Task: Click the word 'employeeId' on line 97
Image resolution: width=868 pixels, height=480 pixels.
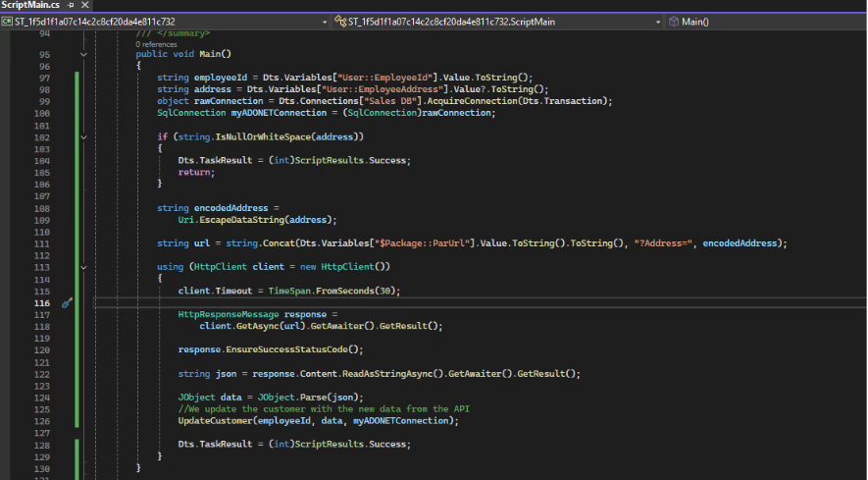Action: click(221, 77)
